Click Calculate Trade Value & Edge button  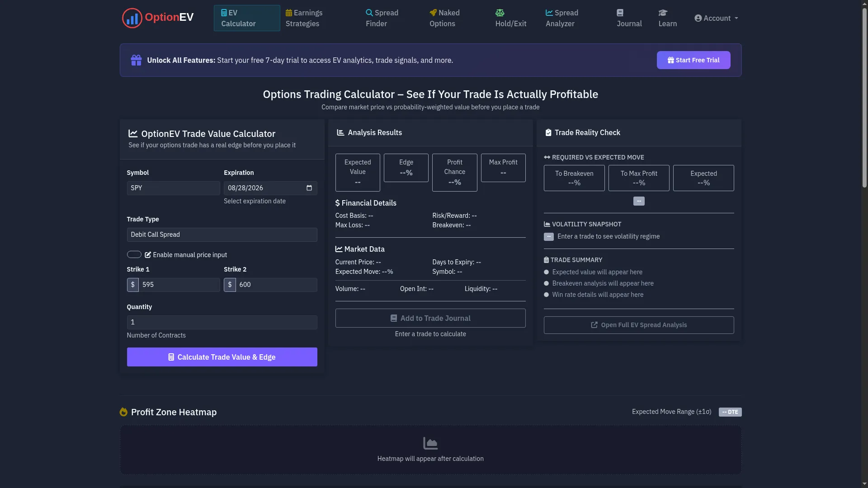222,357
